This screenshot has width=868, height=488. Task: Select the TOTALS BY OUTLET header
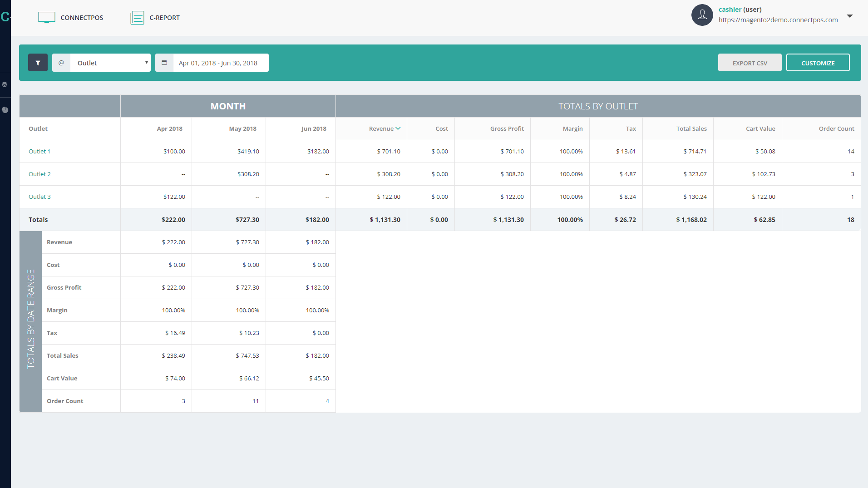coord(597,106)
